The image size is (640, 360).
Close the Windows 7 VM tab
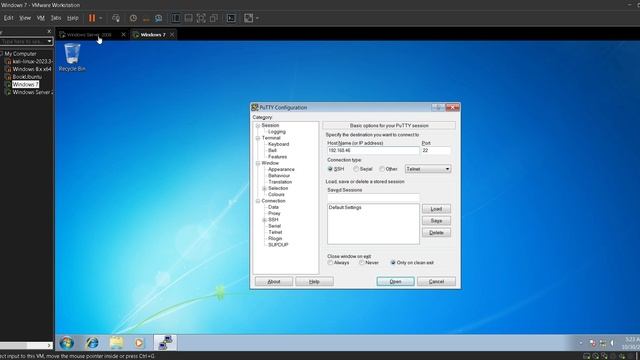(x=172, y=35)
